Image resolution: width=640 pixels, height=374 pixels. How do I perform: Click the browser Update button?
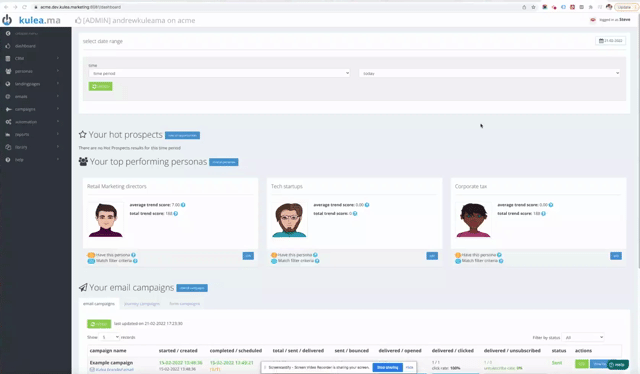coord(624,7)
